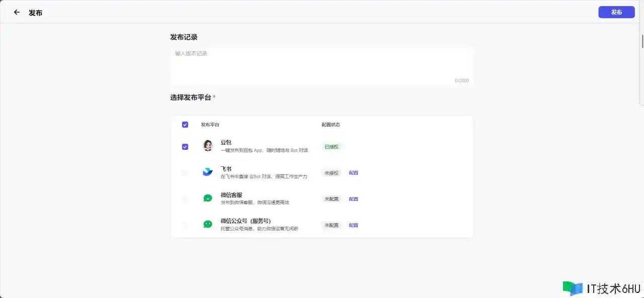Open the 配置 link for 飞书
Screen dimensions: 644x298
coord(354,173)
